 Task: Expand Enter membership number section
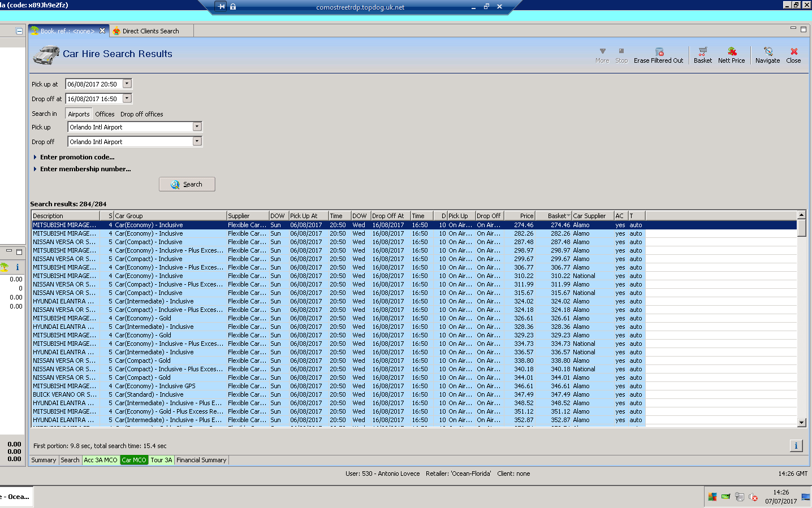point(85,169)
